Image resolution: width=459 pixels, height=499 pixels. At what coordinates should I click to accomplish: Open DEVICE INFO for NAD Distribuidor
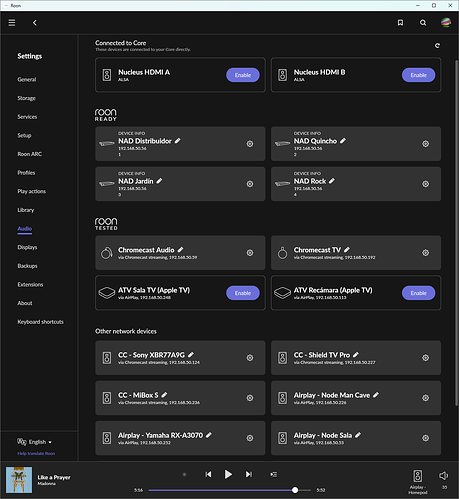(132, 133)
